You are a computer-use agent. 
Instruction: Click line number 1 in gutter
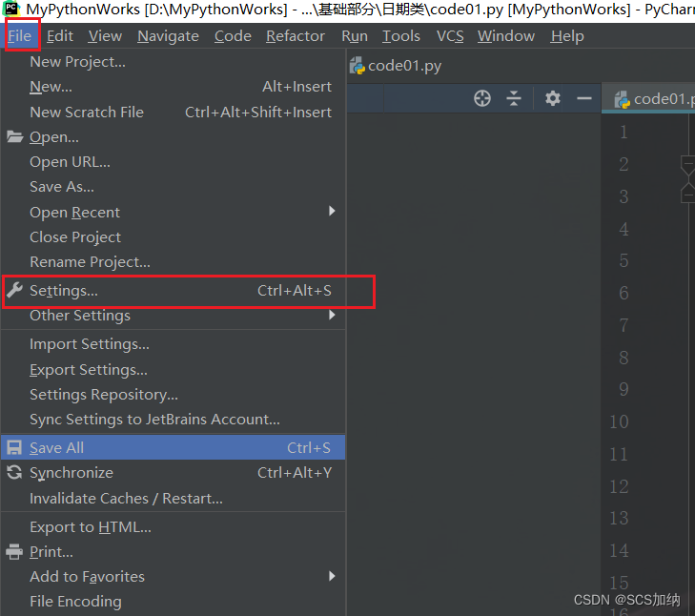tap(623, 132)
